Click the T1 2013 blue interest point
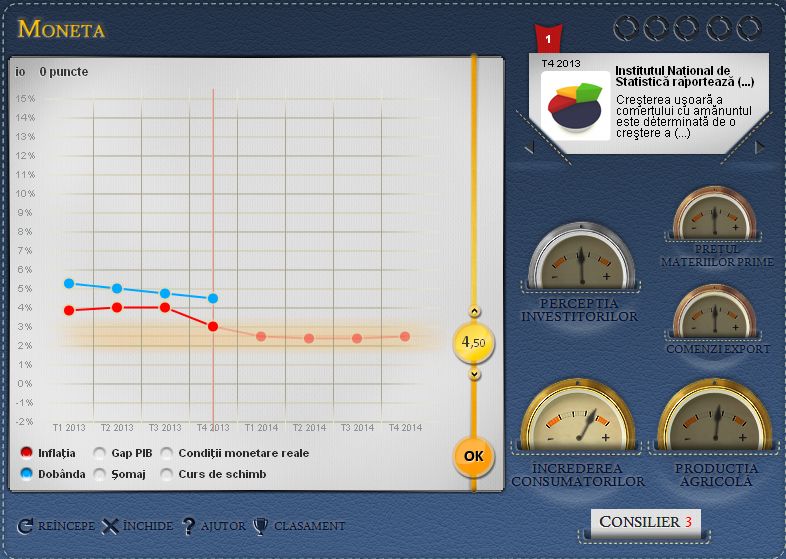This screenshot has height=559, width=786. tap(69, 283)
